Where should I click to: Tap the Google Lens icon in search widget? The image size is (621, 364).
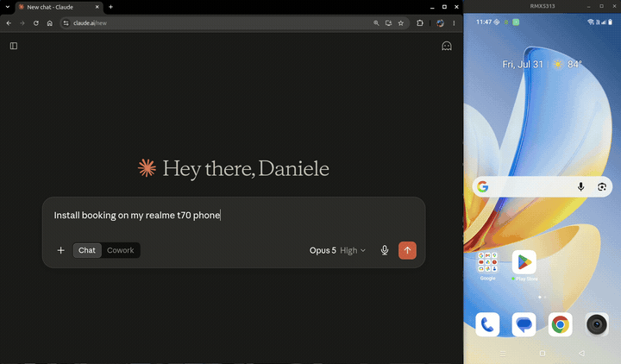602,186
